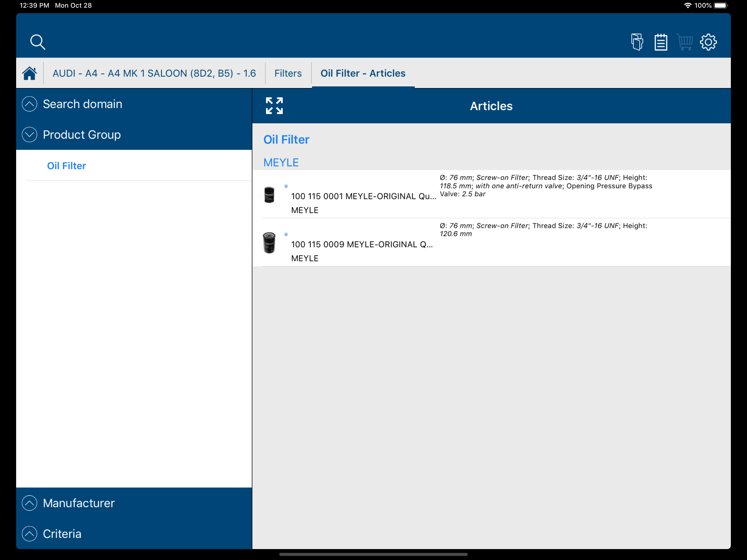The width and height of the screenshot is (747, 560).
Task: Expand Articles panel to full screen
Action: click(x=274, y=106)
